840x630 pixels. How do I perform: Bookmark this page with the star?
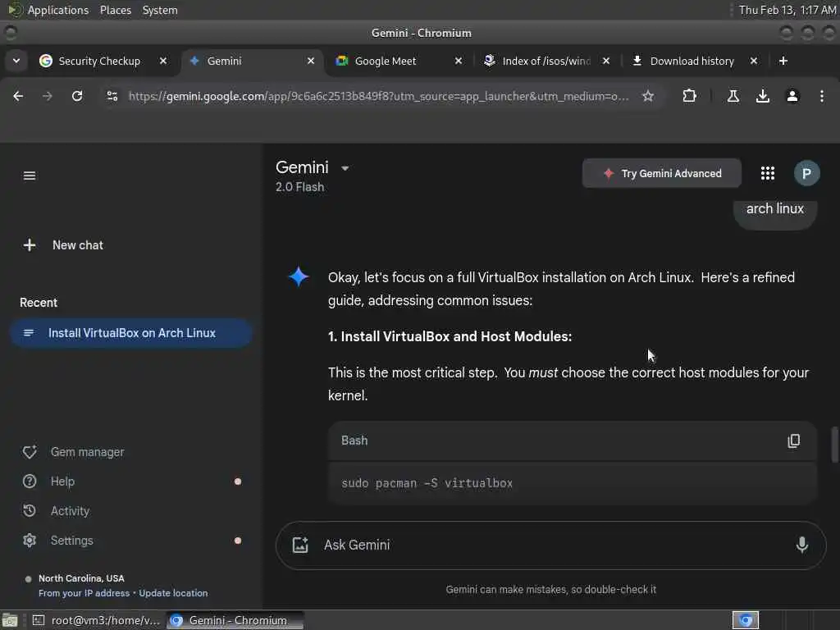tap(648, 96)
